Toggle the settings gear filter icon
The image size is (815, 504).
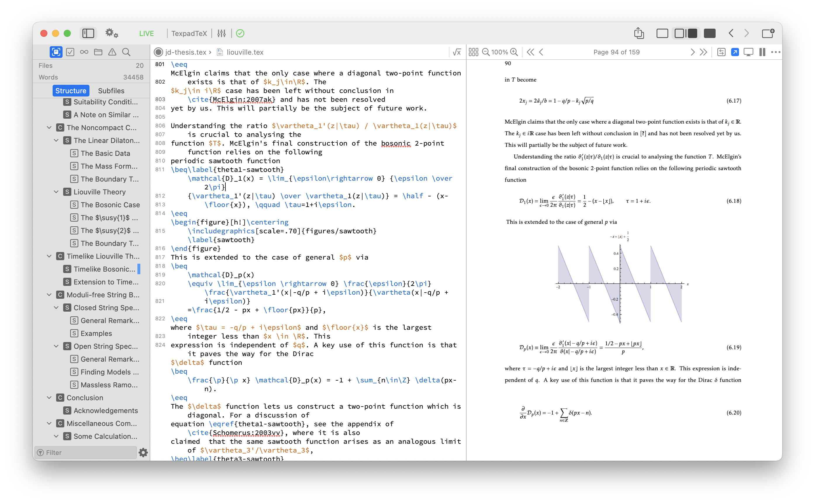pos(144,452)
